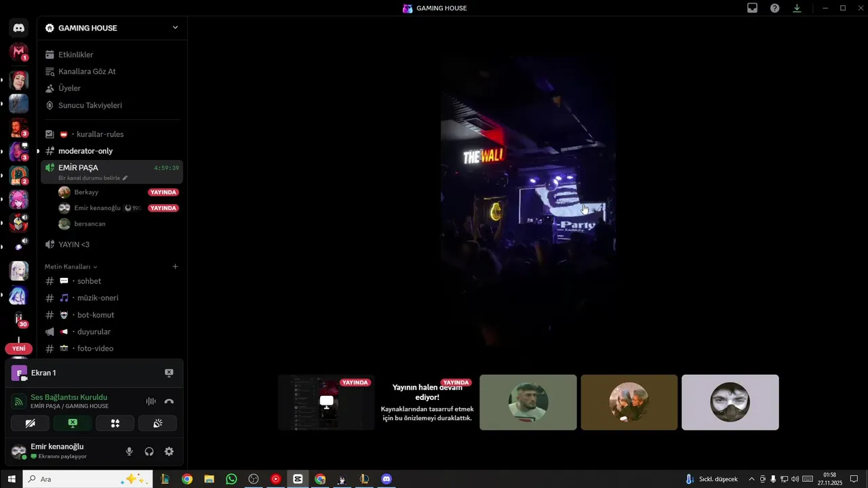Viewport: 868px width, 488px height.
Task: Open Discord home direct messages icon
Action: tap(19, 28)
